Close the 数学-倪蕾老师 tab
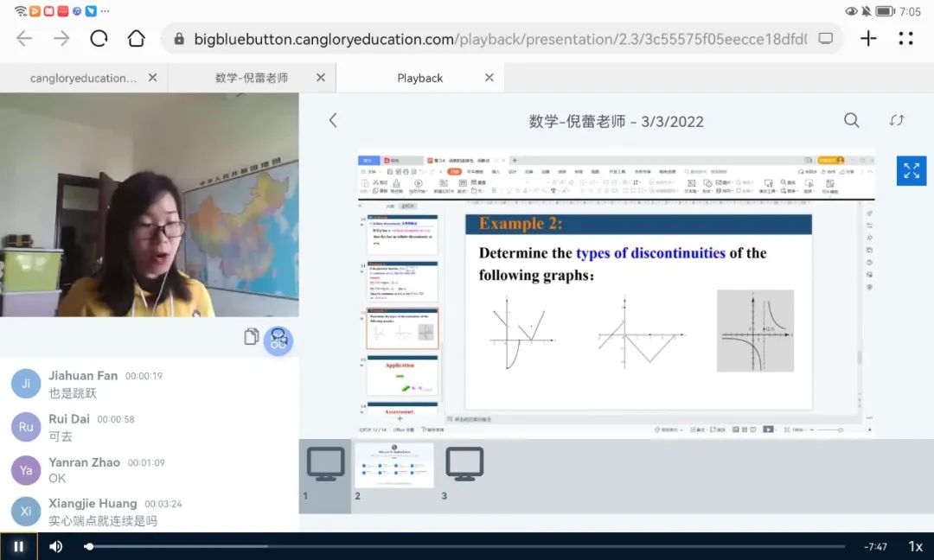The width and height of the screenshot is (934, 560). point(321,78)
